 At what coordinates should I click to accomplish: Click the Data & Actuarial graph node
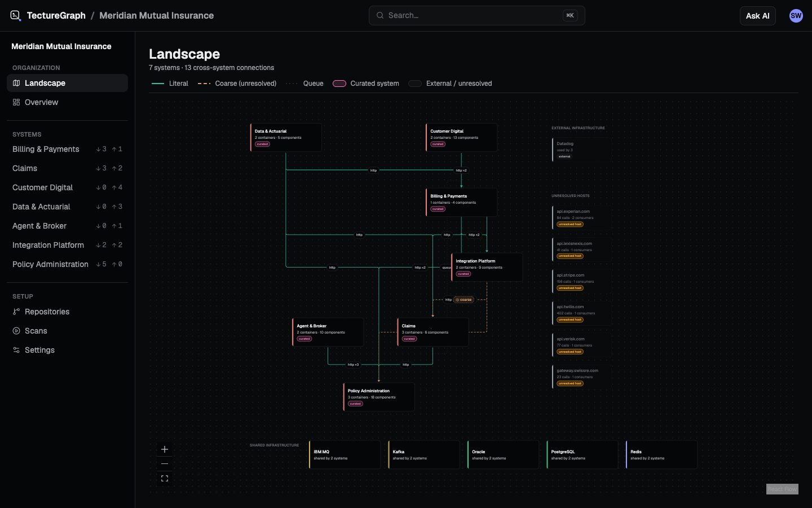point(286,137)
